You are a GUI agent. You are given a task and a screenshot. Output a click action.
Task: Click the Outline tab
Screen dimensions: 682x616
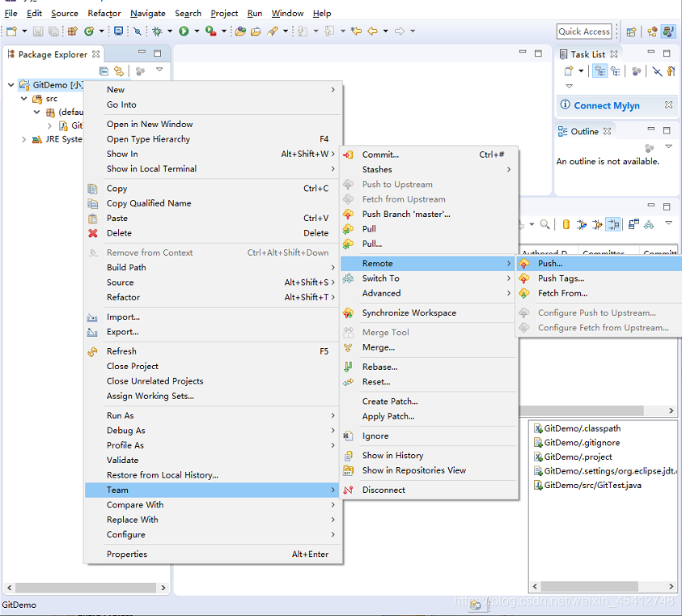(x=584, y=131)
